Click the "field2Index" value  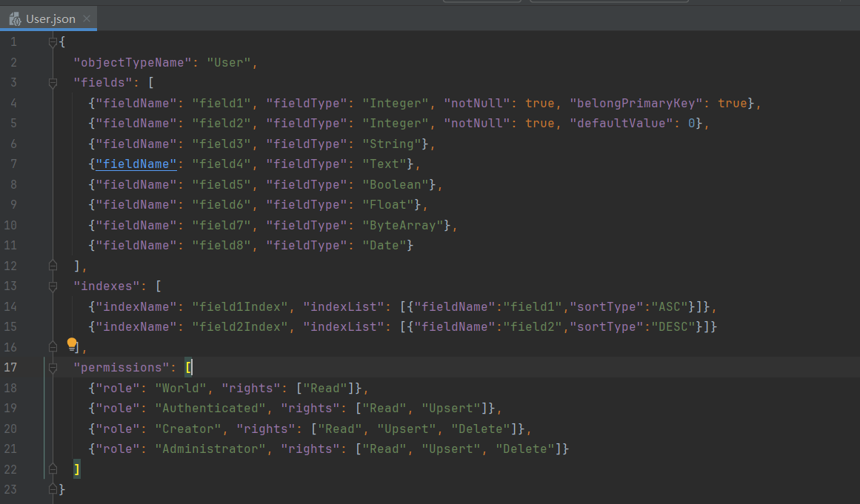[x=240, y=327]
